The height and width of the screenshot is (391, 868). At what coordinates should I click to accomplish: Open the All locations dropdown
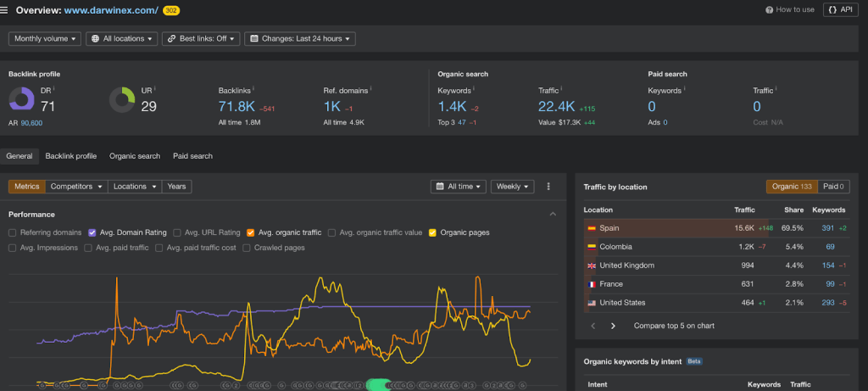point(122,39)
